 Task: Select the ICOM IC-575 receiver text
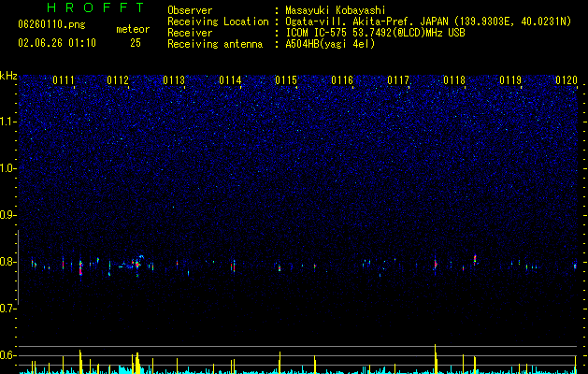tap(375, 33)
